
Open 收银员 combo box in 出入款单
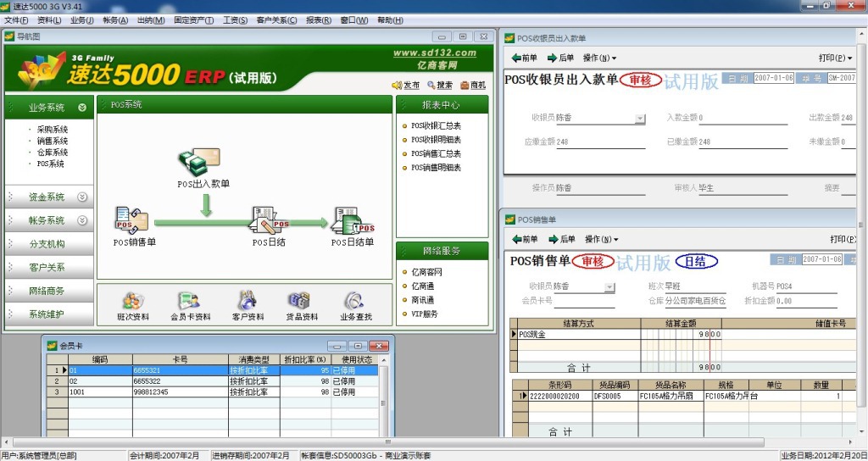[640, 119]
